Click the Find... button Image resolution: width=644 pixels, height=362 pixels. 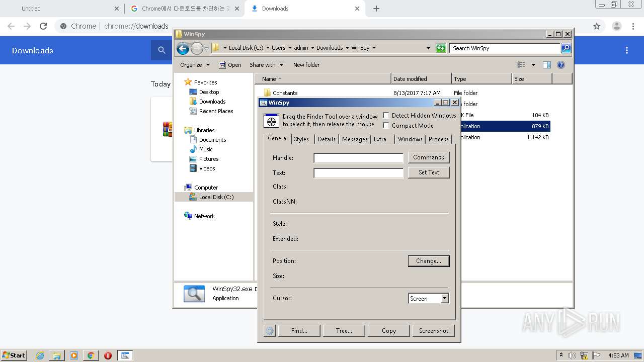[x=299, y=330]
